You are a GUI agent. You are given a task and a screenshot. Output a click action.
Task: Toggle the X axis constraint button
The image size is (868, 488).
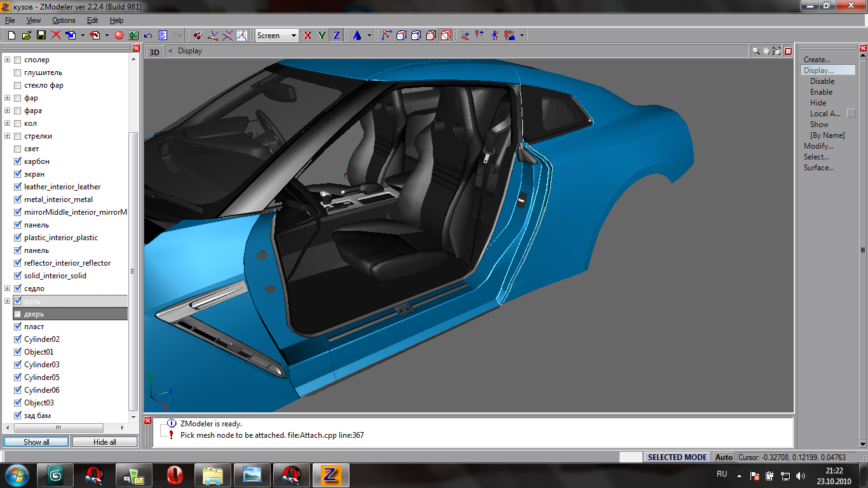point(308,36)
